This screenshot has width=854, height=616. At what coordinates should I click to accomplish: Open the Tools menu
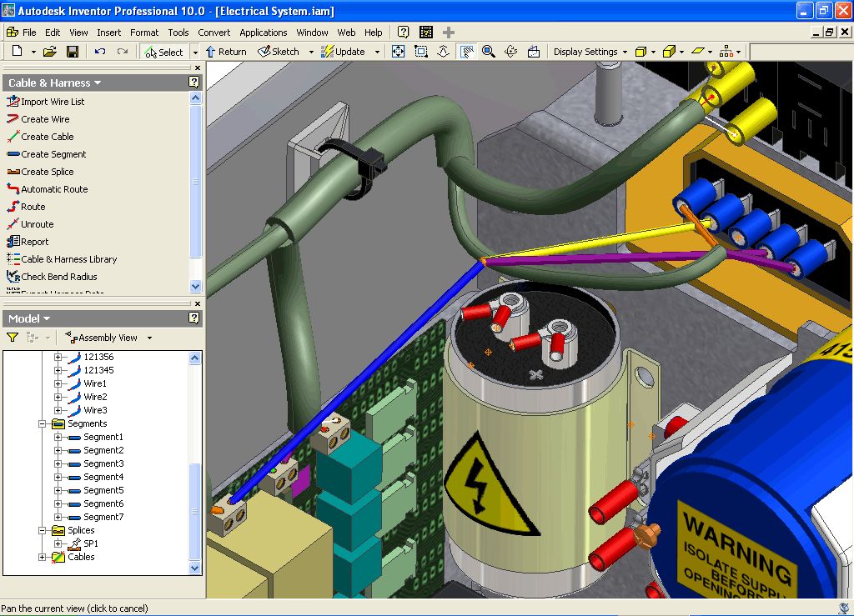178,33
